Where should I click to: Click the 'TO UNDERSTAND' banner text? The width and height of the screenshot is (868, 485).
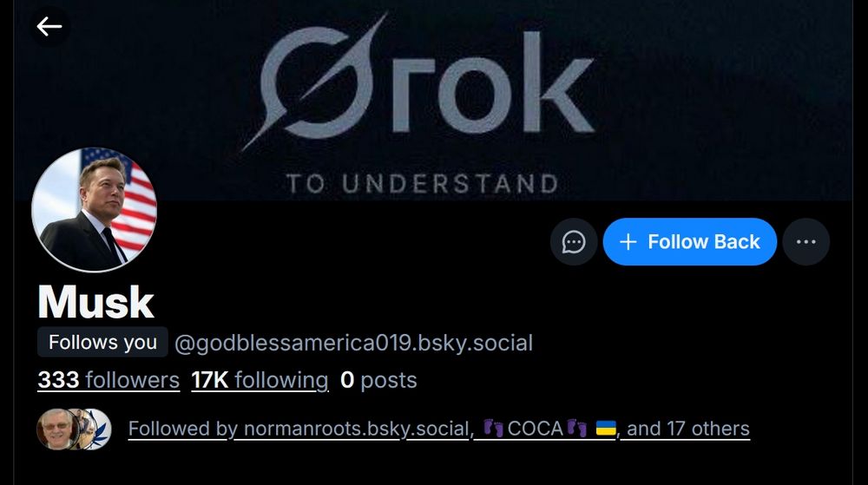pos(423,184)
